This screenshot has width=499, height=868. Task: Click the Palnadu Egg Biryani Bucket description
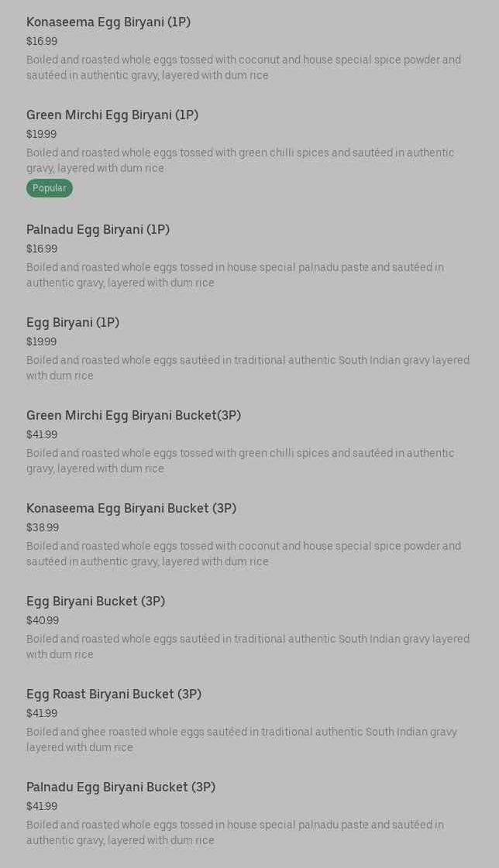pos(235,832)
